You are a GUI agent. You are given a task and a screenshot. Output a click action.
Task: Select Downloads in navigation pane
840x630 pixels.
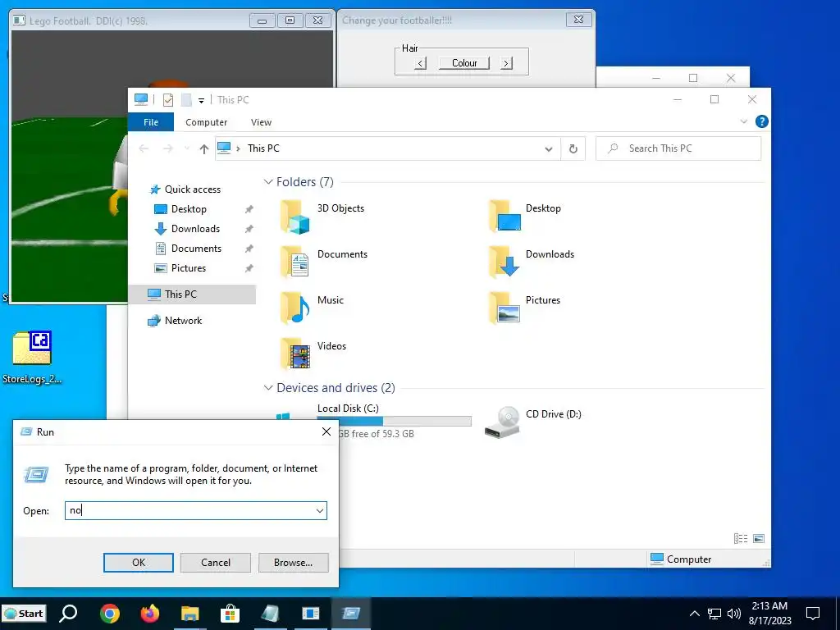pyautogui.click(x=195, y=229)
